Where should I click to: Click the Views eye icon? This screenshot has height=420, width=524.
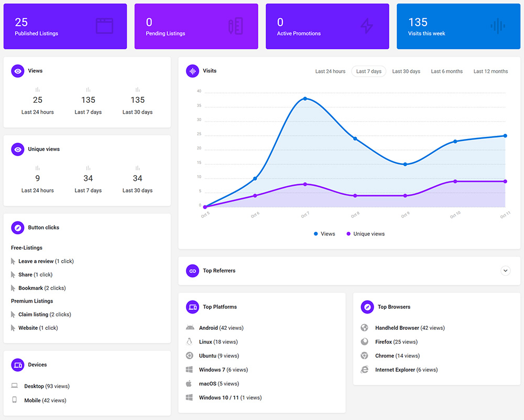(18, 71)
